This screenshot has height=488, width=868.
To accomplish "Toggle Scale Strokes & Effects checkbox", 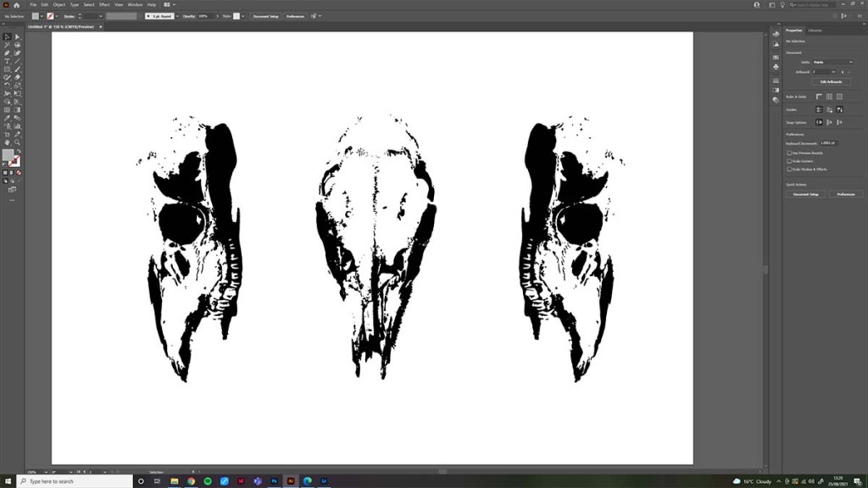I will click(789, 169).
